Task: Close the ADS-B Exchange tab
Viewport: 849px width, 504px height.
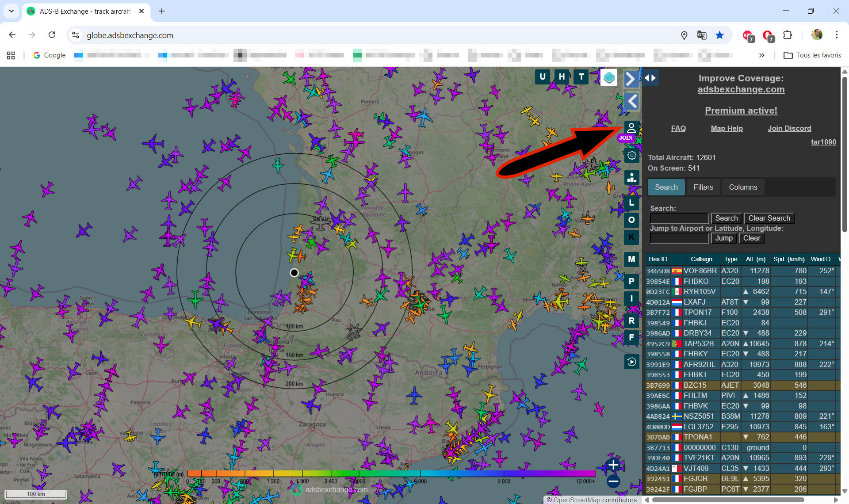Action: (x=141, y=11)
